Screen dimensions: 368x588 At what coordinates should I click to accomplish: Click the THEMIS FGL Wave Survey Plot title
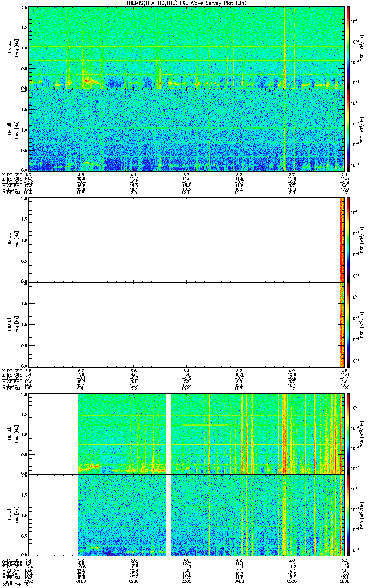pos(186,3)
